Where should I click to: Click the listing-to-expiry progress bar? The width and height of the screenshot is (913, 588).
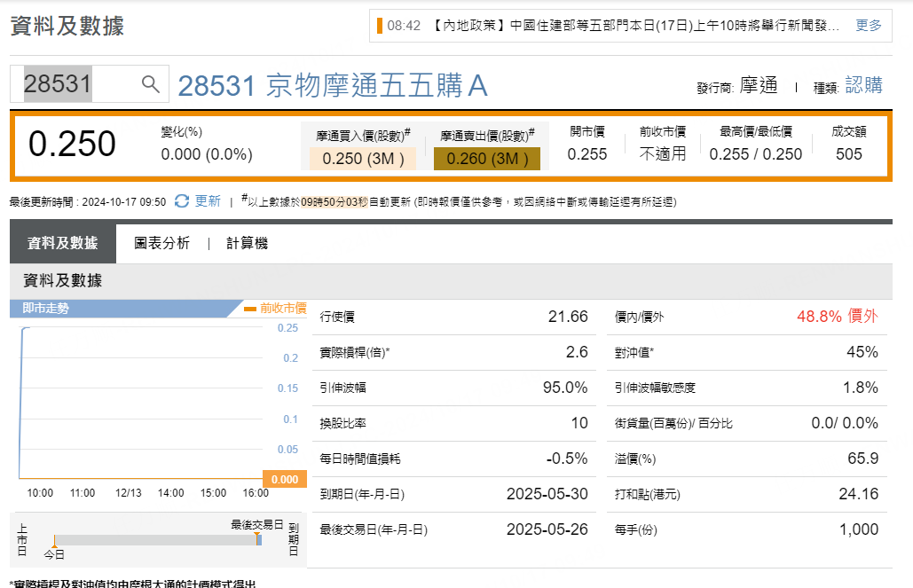point(157,540)
